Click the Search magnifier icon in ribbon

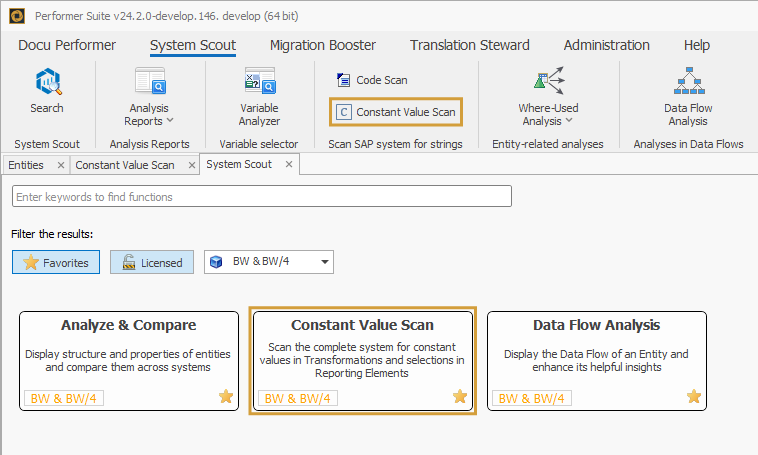46,82
